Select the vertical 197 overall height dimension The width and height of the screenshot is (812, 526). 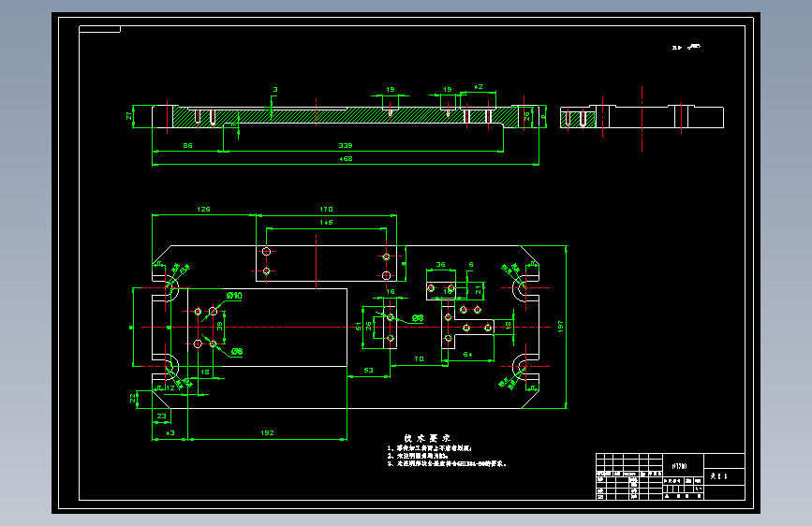coord(560,326)
